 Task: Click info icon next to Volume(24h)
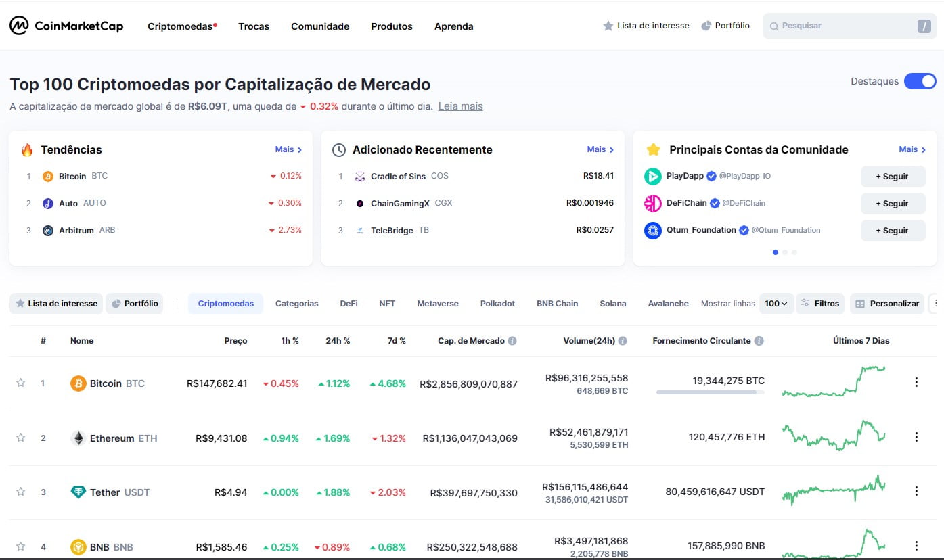click(x=623, y=341)
